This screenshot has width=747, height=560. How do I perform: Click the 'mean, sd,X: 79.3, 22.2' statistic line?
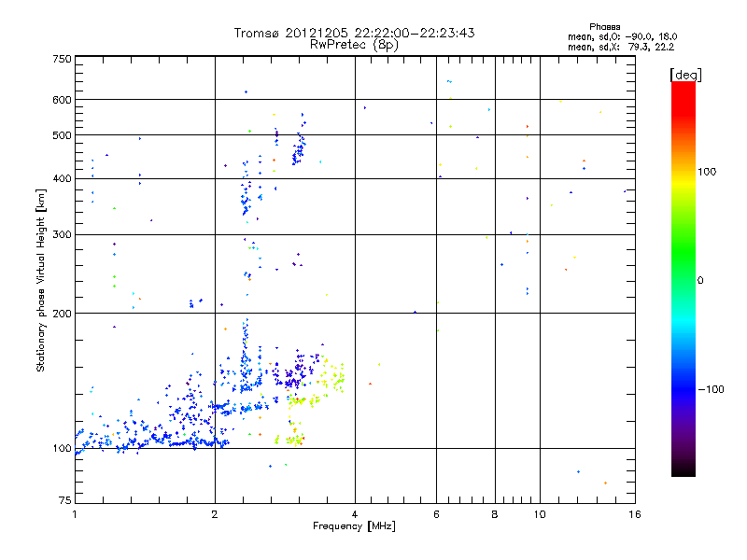click(x=621, y=47)
